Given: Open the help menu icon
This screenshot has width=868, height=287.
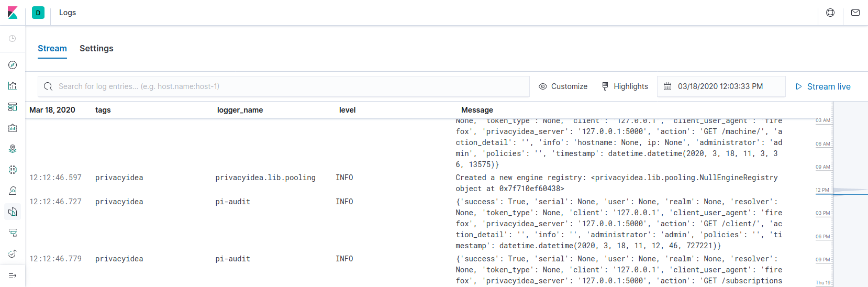Looking at the screenshot, I should (x=830, y=13).
